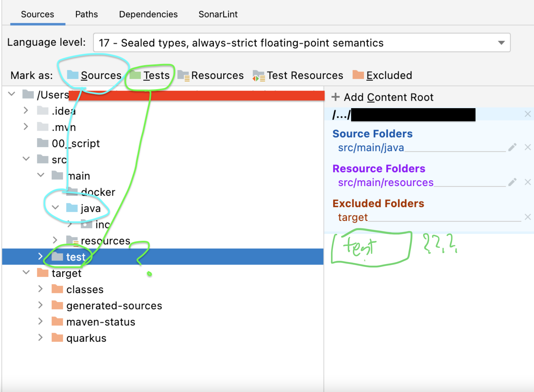Click Add Content Root
Viewport: 534px width, 392px height.
[383, 97]
